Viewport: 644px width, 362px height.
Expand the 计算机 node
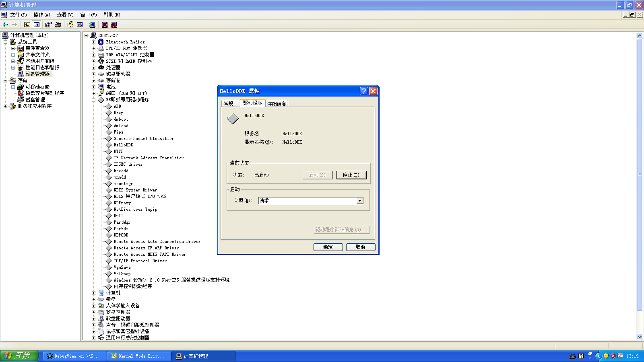pos(93,293)
